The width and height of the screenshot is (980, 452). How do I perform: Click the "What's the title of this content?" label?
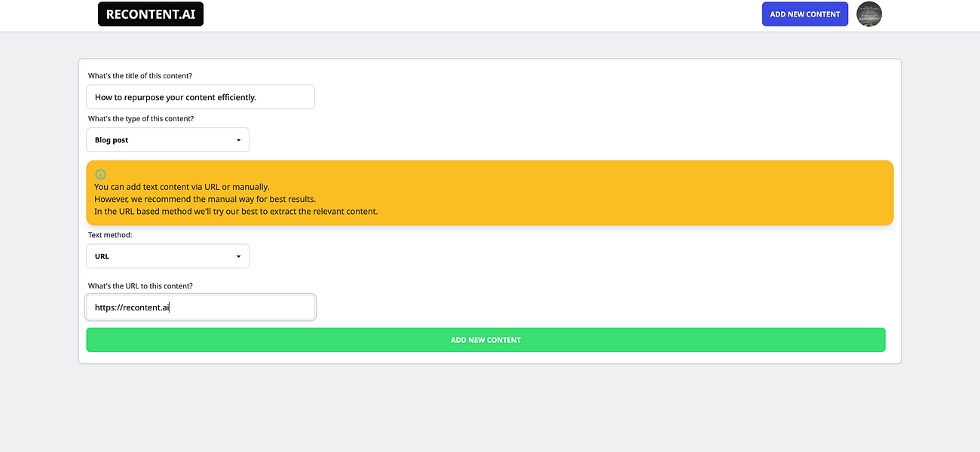139,76
